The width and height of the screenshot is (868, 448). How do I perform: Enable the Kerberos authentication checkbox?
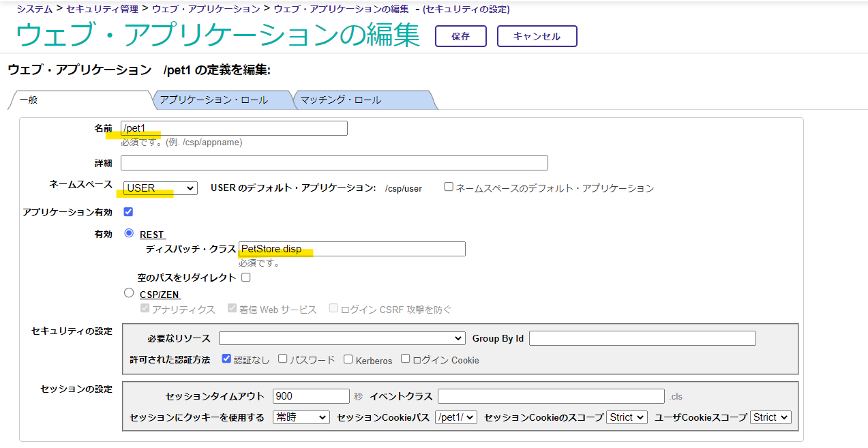pyautogui.click(x=348, y=359)
